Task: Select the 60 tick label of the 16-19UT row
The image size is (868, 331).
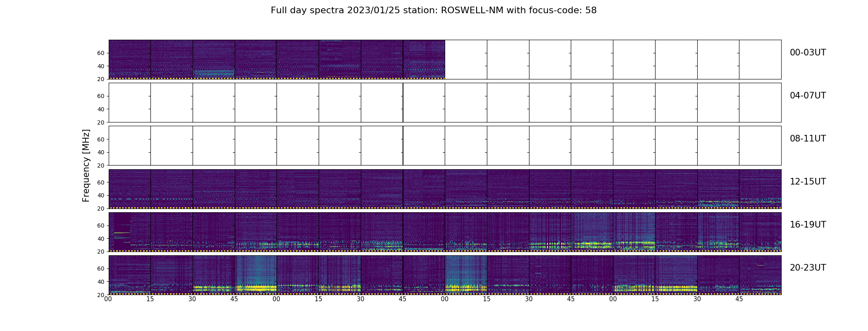Action: 101,225
